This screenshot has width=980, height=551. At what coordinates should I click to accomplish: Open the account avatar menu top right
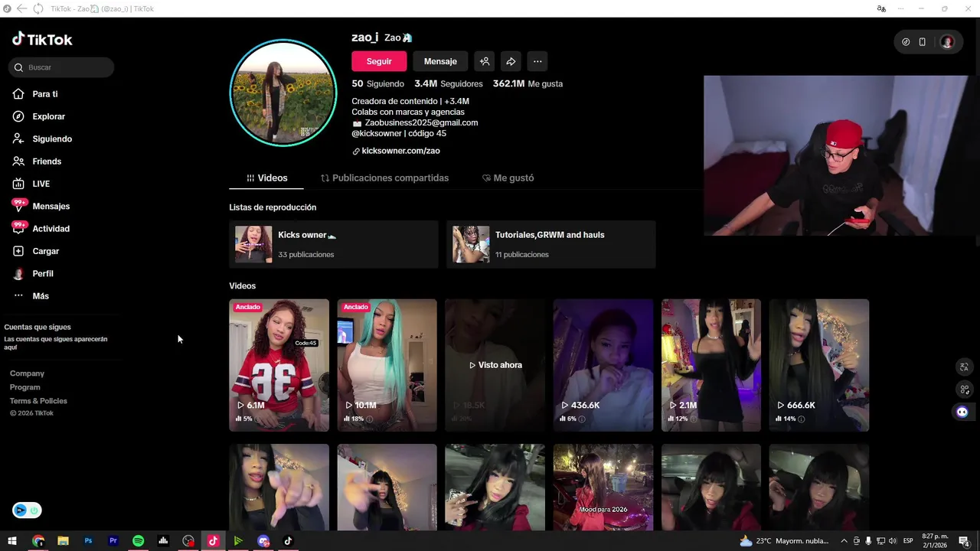click(x=947, y=42)
